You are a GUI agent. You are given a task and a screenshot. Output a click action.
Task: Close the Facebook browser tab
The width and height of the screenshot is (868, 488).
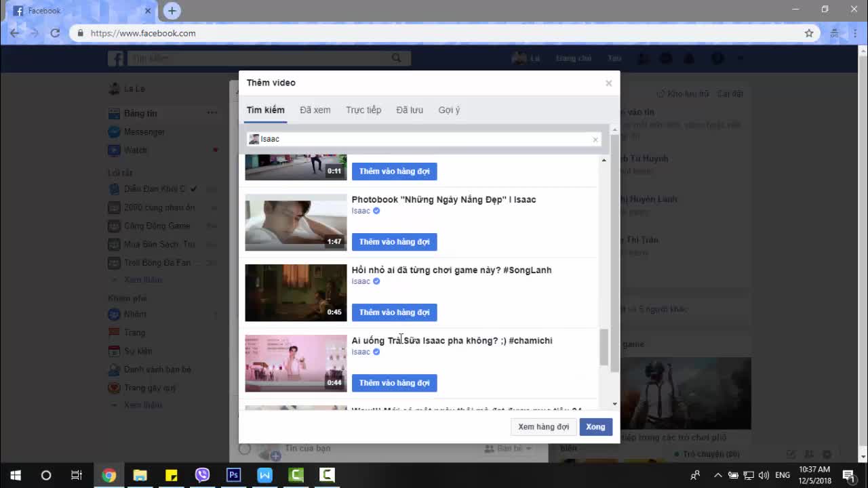coord(149,11)
